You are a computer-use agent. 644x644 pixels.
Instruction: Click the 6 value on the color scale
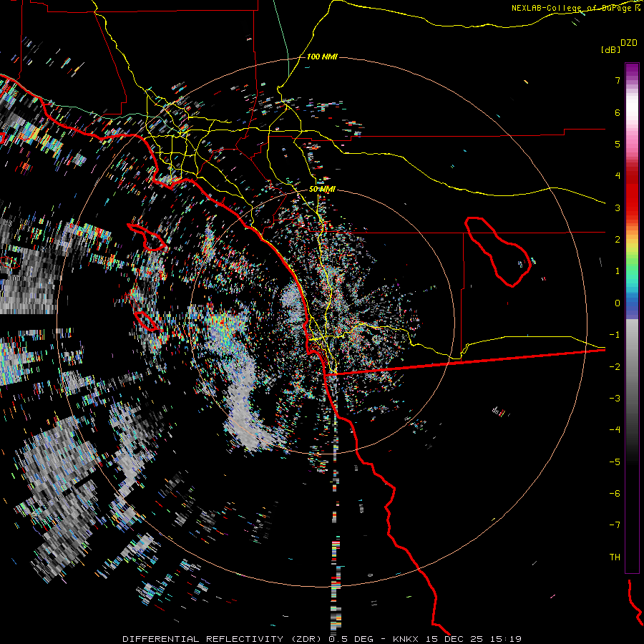tap(618, 112)
